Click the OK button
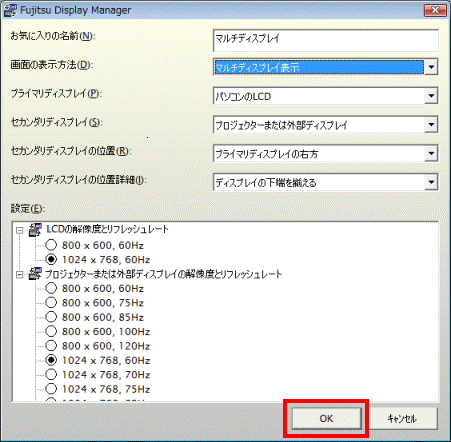 point(327,419)
